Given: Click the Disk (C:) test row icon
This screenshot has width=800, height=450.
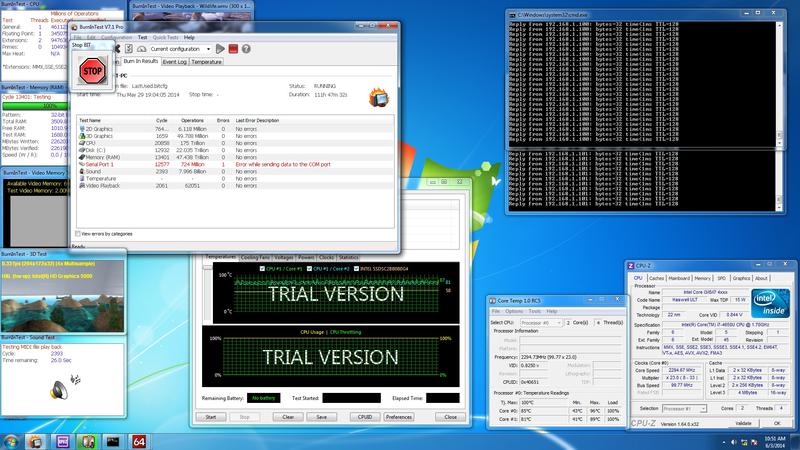Looking at the screenshot, I should 82,151.
